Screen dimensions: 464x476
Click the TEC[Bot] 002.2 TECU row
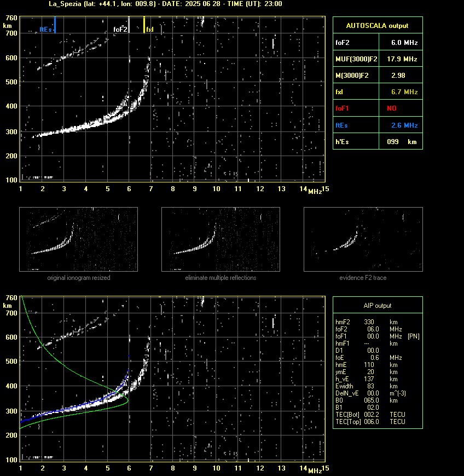click(x=370, y=415)
